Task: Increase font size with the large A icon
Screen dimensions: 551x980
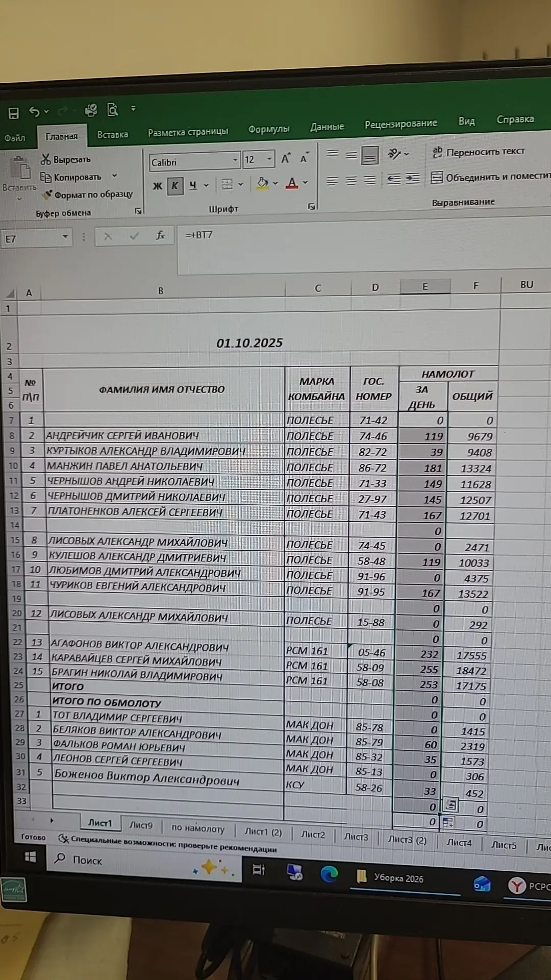Action: (x=286, y=158)
